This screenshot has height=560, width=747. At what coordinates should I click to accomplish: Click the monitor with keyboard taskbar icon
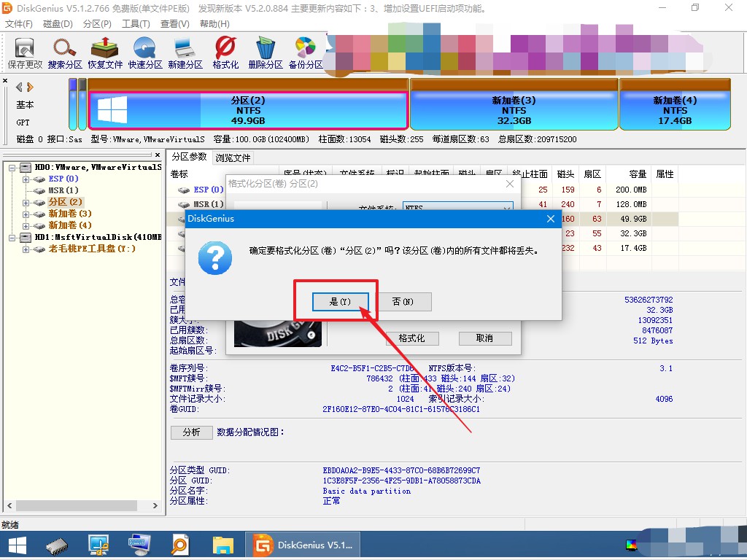coord(139,545)
